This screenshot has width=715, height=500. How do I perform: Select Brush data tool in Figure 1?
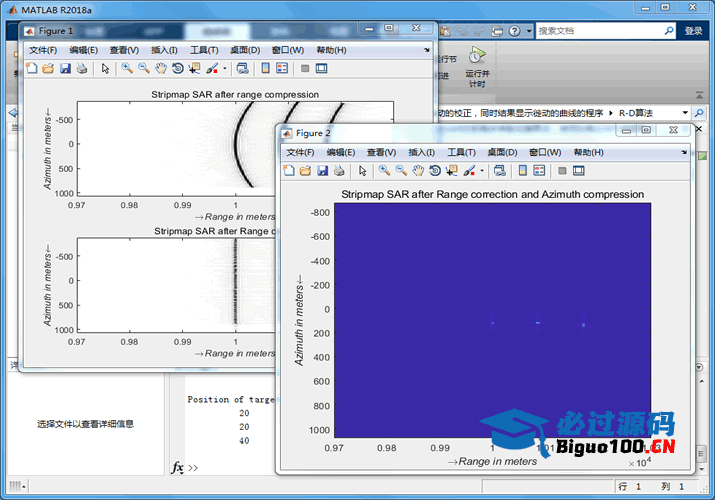tap(212, 68)
